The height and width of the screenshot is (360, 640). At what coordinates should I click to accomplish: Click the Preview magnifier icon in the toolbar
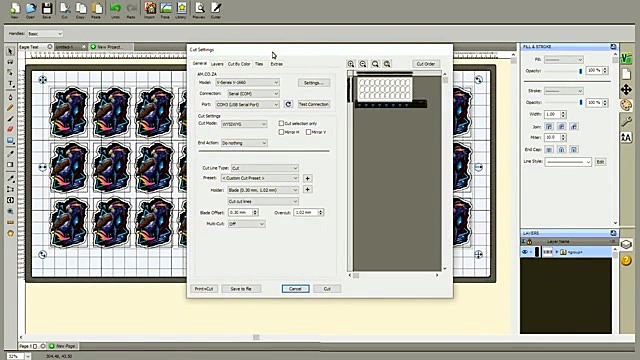[199, 10]
